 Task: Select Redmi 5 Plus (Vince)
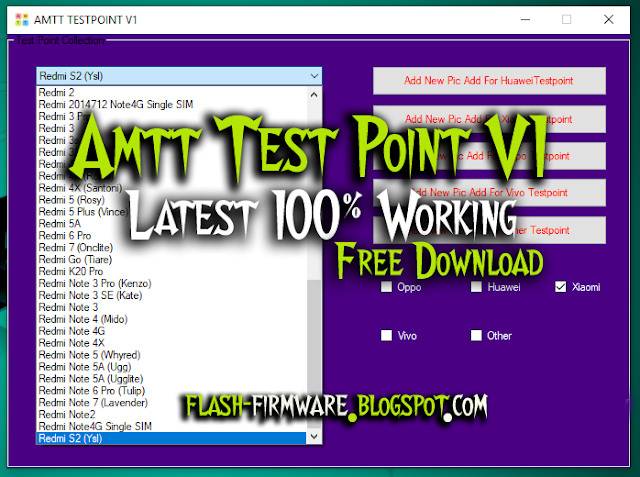(x=171, y=212)
